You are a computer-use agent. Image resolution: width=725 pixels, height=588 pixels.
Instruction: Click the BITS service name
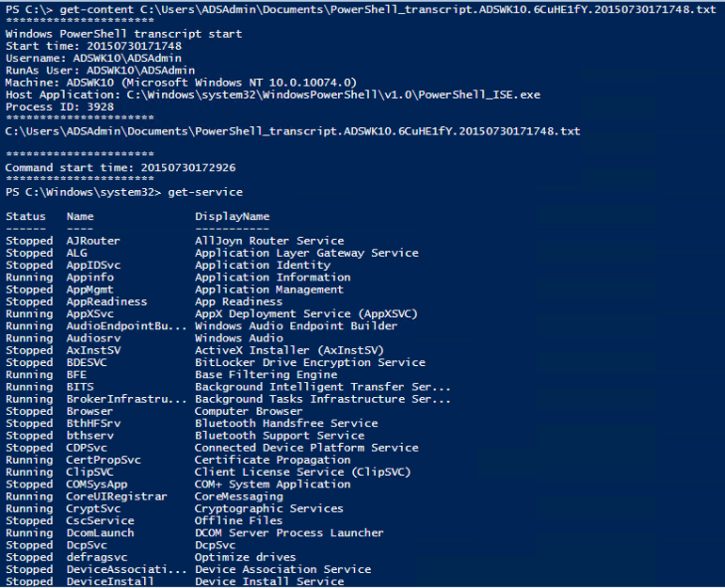coord(79,387)
